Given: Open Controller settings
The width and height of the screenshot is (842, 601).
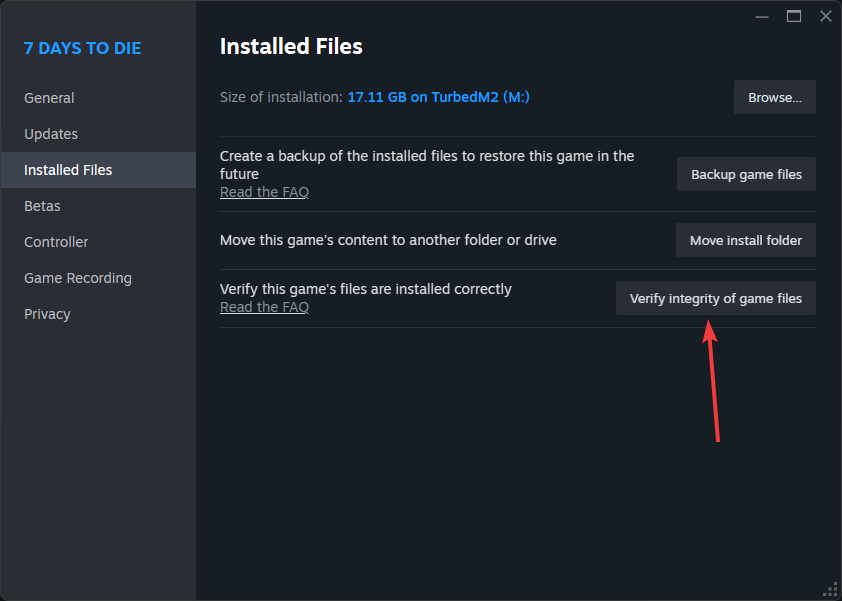Looking at the screenshot, I should (x=56, y=242).
